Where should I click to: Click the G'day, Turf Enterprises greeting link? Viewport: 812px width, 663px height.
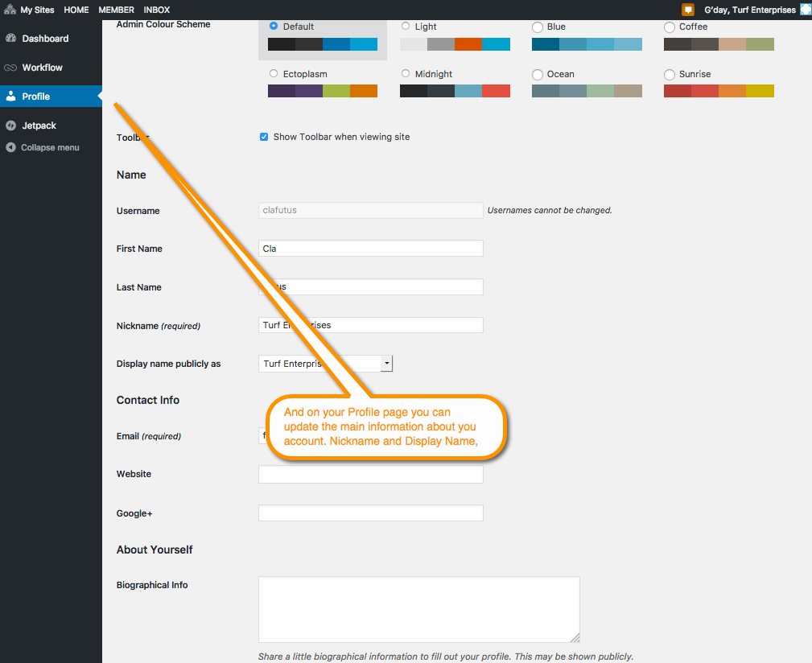[x=750, y=10]
